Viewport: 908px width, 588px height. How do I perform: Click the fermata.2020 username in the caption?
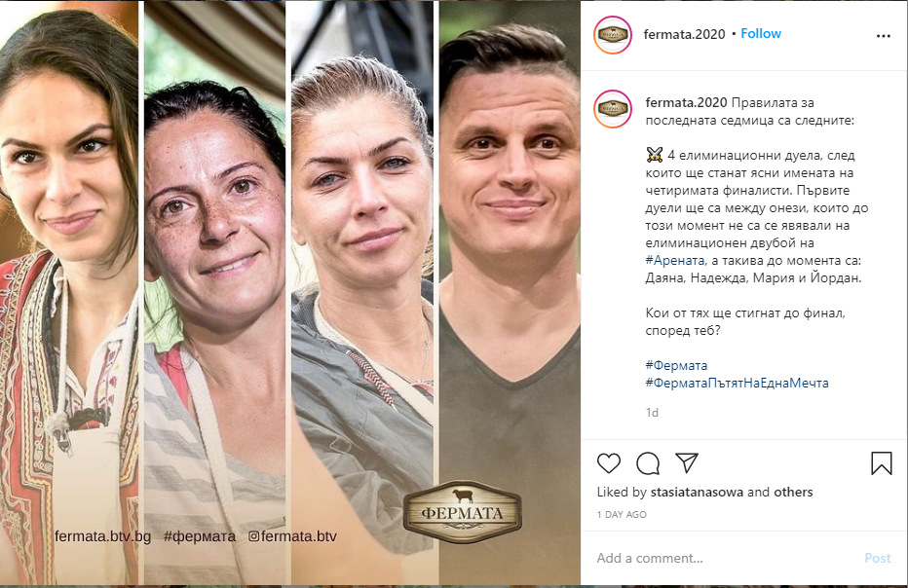[x=686, y=102]
